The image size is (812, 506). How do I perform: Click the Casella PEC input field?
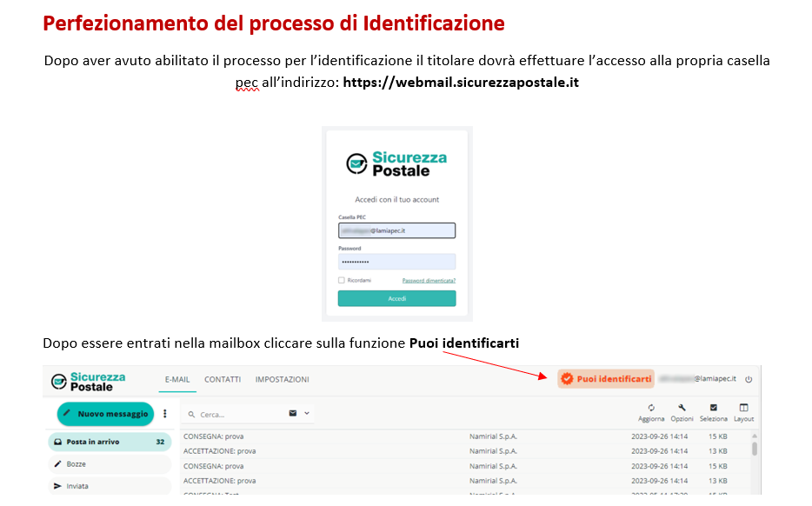(396, 230)
